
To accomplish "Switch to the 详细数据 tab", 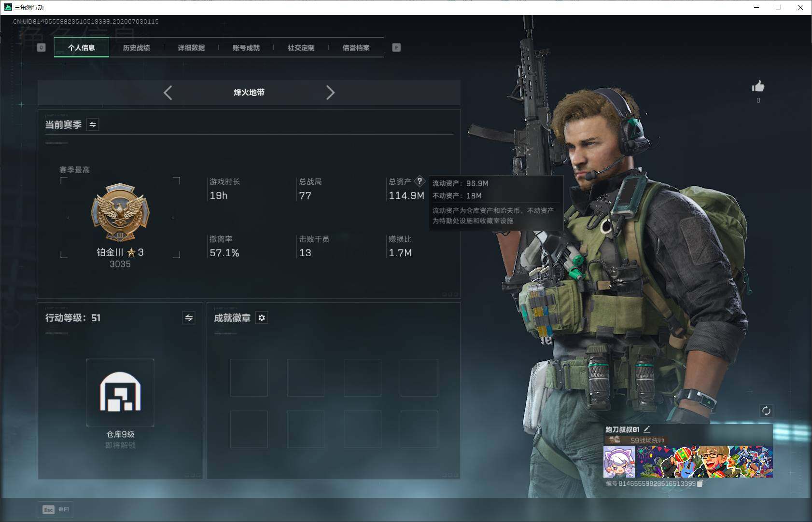I will pyautogui.click(x=191, y=48).
